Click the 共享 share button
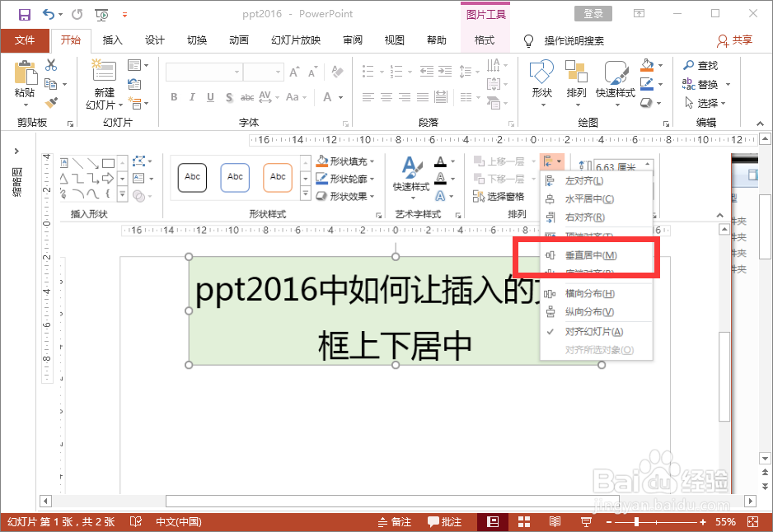Image resolution: width=773 pixels, height=532 pixels. 734,40
